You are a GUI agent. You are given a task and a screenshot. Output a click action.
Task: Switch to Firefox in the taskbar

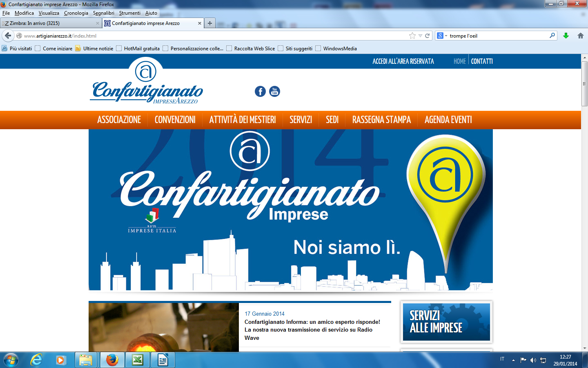(111, 360)
